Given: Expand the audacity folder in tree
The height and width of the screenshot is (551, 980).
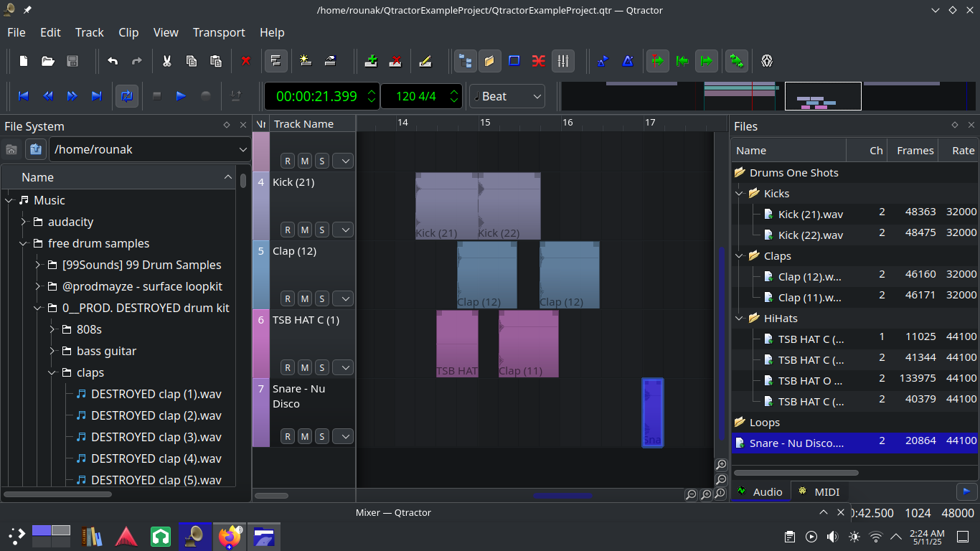Looking at the screenshot, I should point(24,222).
